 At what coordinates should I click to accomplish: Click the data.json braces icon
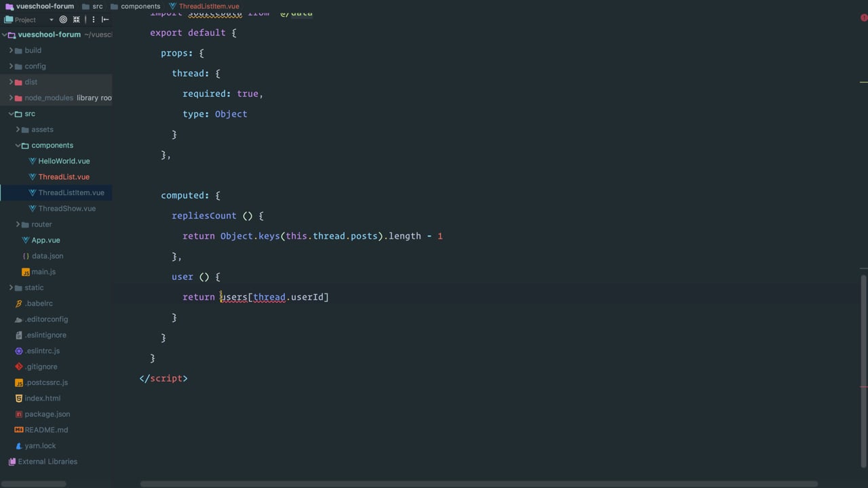pos(26,256)
